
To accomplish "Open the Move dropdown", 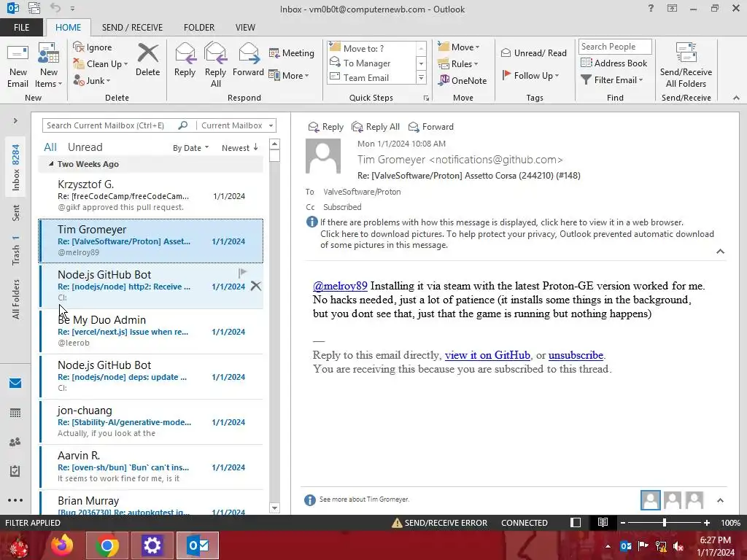I will [459, 47].
